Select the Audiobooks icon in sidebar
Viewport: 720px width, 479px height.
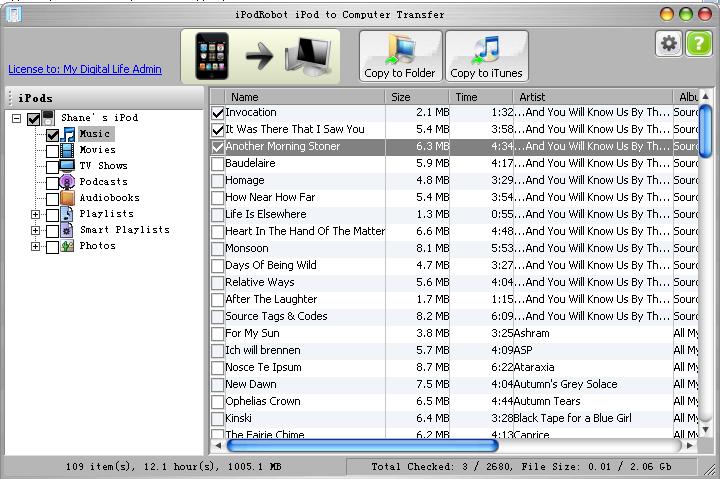click(x=67, y=198)
